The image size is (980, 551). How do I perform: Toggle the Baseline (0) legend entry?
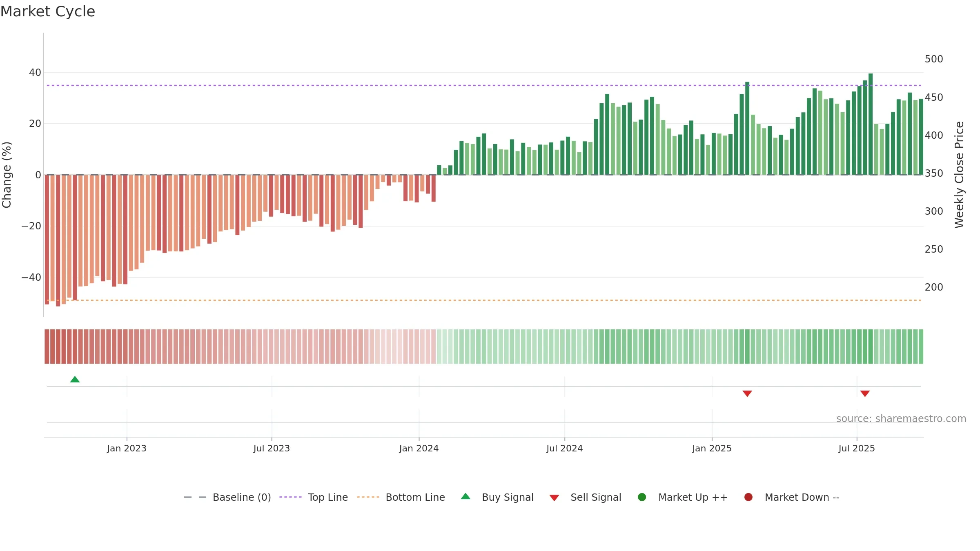[x=227, y=497]
